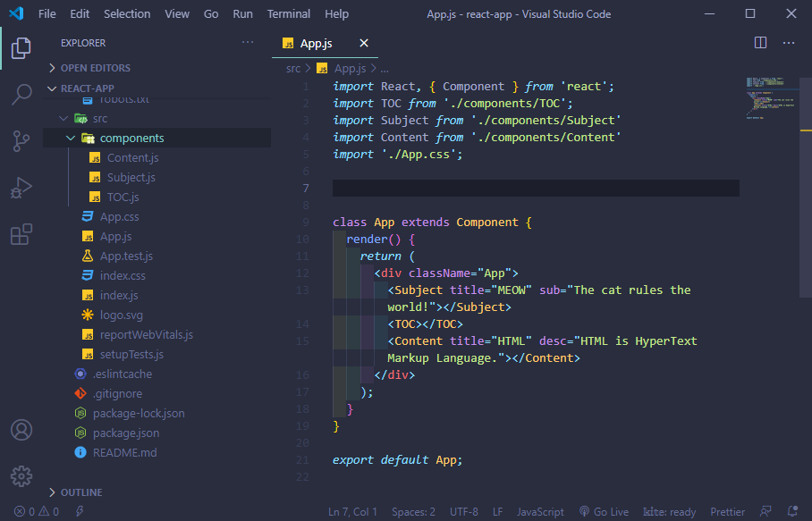Click the feedback icon in status bar
The height and width of the screenshot is (521, 812).
point(765,512)
